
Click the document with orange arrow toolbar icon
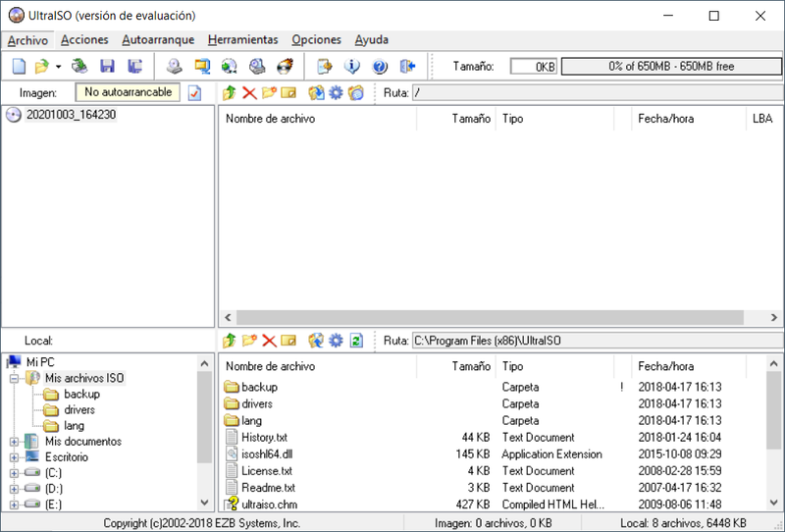click(x=325, y=66)
